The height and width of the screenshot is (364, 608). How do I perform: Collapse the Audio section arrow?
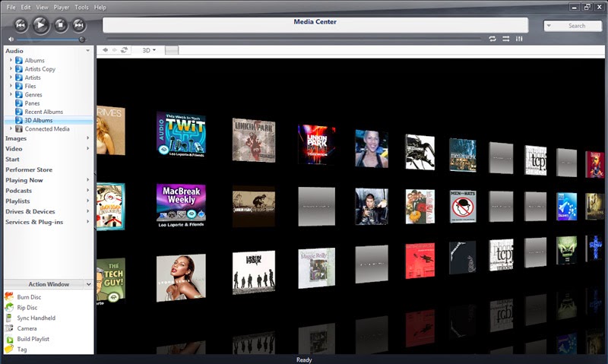coord(88,51)
